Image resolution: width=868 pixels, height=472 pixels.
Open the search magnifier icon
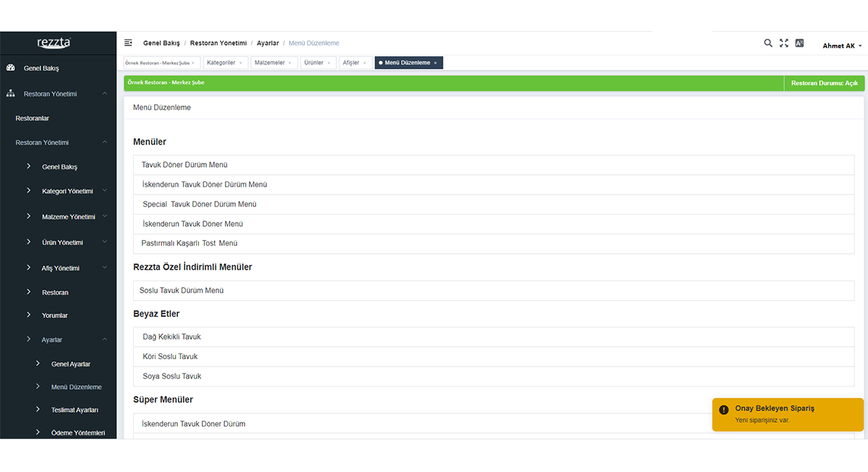(768, 43)
